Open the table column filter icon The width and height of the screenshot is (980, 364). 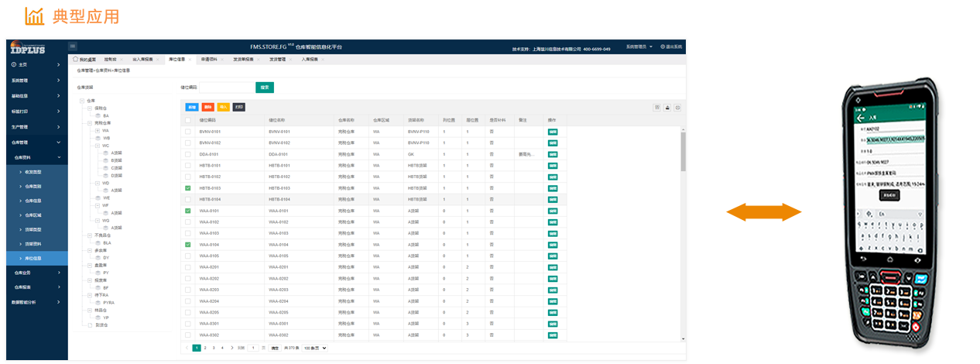point(657,107)
